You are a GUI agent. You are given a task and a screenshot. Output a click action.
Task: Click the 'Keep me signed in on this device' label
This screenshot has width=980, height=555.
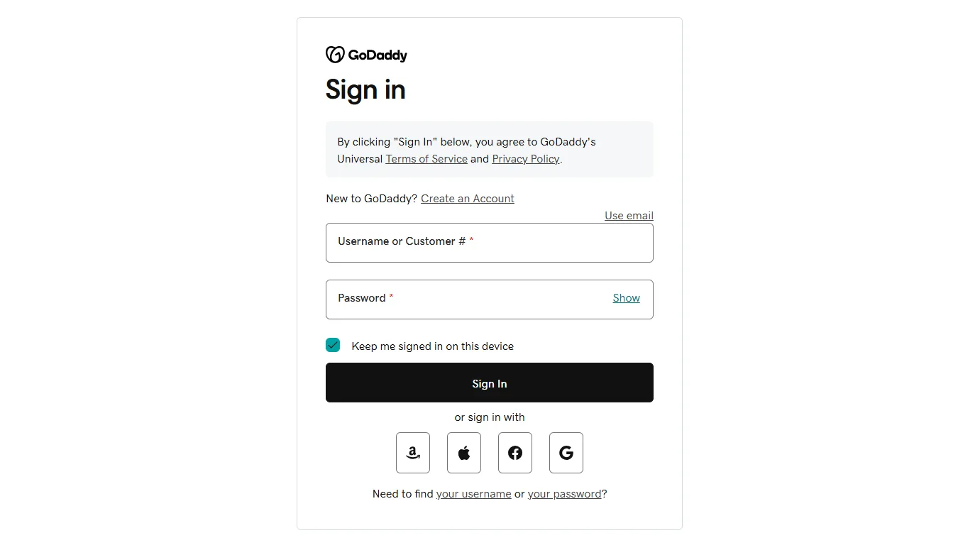432,346
